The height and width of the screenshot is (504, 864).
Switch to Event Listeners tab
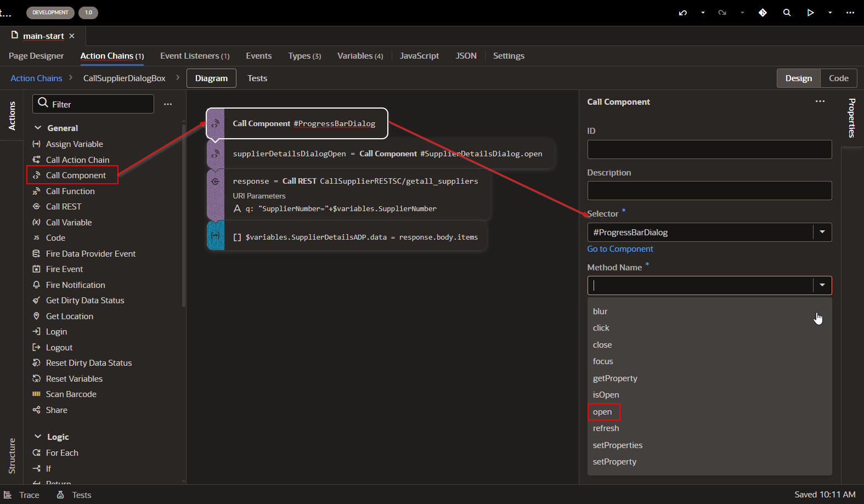point(195,56)
